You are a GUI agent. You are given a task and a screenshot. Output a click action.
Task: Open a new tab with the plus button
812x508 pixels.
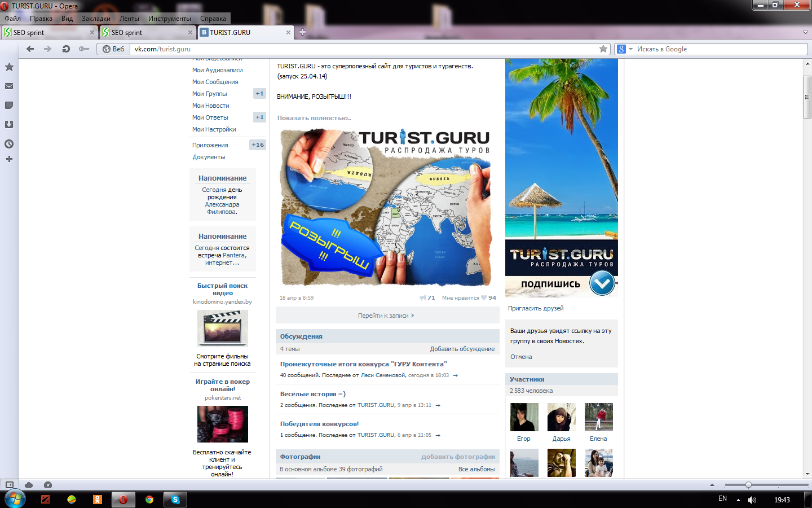tap(302, 32)
